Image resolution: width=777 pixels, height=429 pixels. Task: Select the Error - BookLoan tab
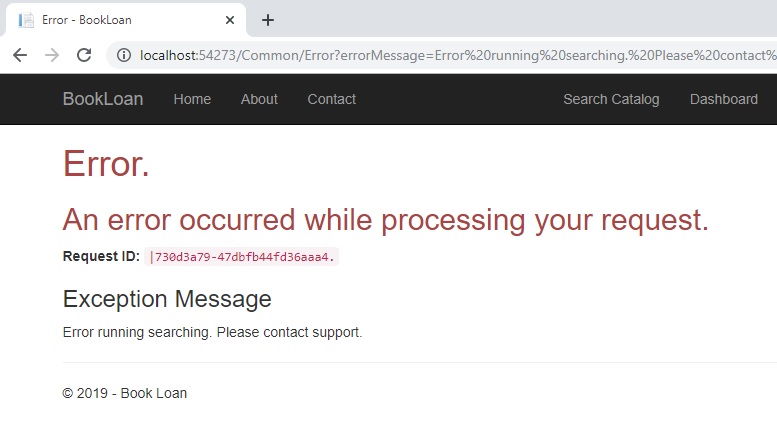(126, 20)
